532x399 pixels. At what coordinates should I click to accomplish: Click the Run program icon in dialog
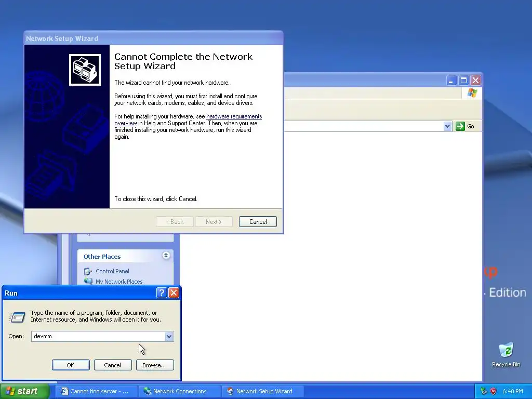click(x=17, y=317)
